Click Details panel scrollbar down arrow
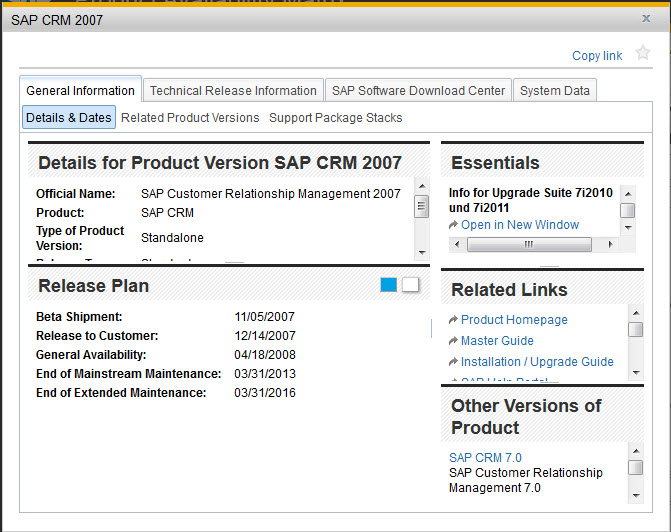 [422, 253]
